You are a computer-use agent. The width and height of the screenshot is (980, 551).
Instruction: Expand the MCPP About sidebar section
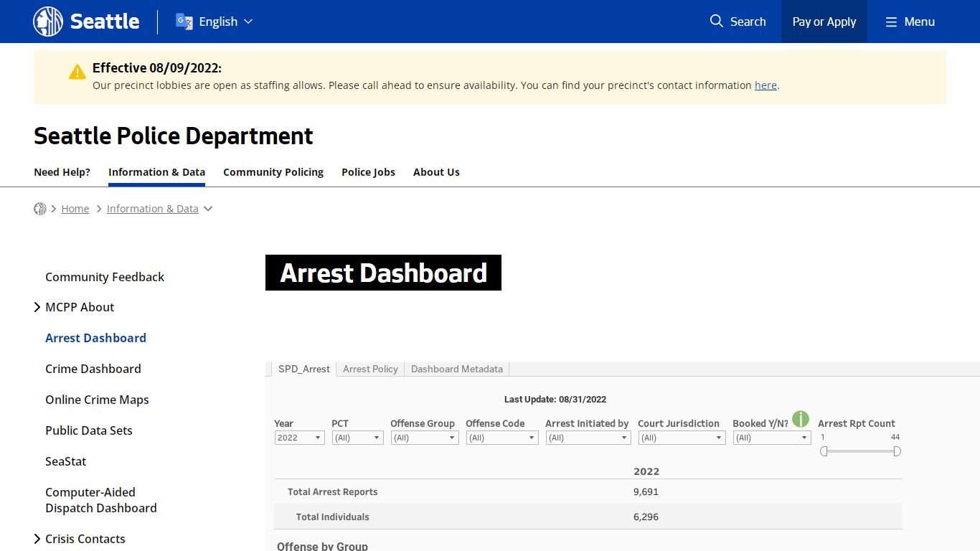click(37, 307)
